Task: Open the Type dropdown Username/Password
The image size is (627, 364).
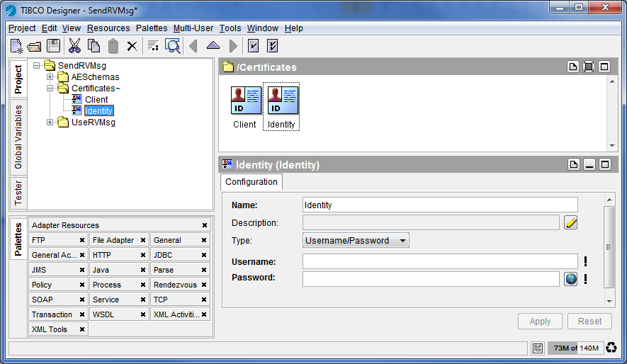Action: click(x=356, y=241)
